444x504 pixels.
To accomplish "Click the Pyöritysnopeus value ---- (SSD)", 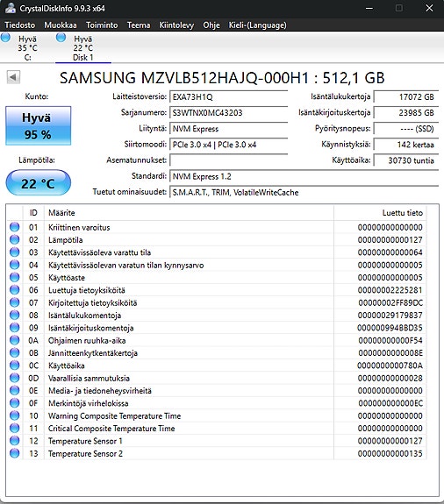I will pos(405,129).
